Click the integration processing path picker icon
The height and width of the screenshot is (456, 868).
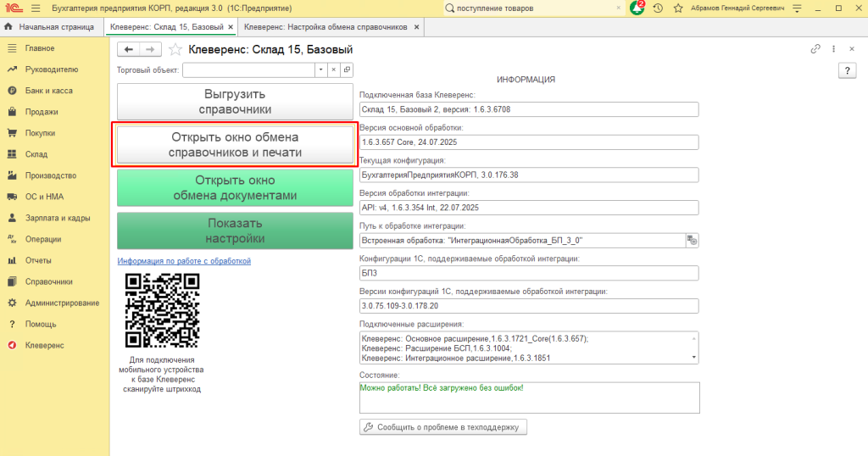pos(692,241)
